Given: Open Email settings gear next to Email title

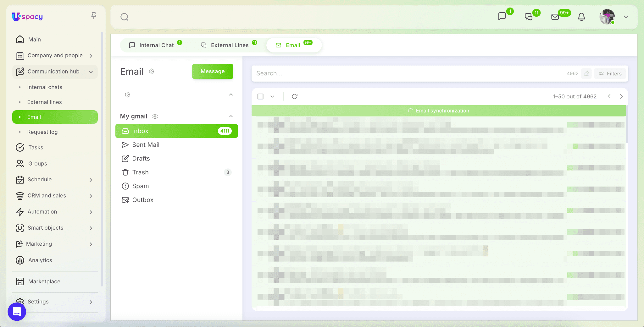Looking at the screenshot, I should point(152,72).
